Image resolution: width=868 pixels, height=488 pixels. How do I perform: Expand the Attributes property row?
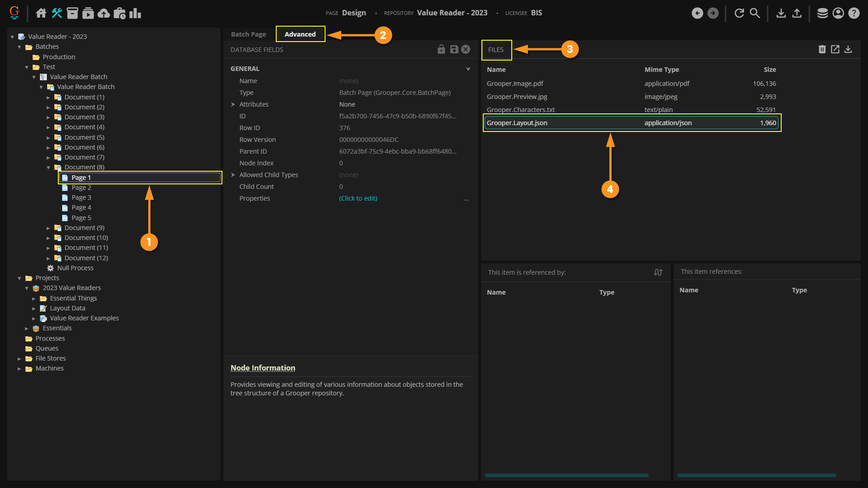[233, 104]
